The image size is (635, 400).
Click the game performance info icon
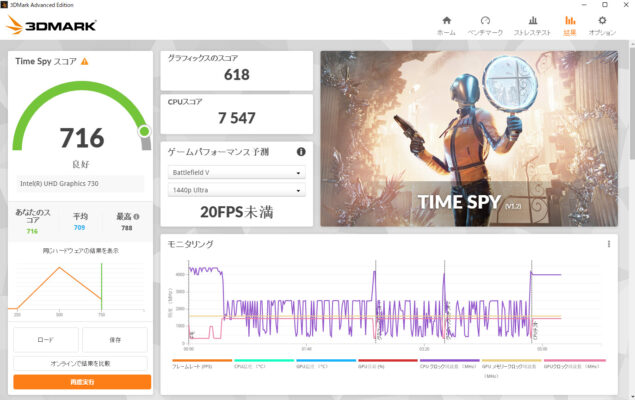pyautogui.click(x=301, y=152)
